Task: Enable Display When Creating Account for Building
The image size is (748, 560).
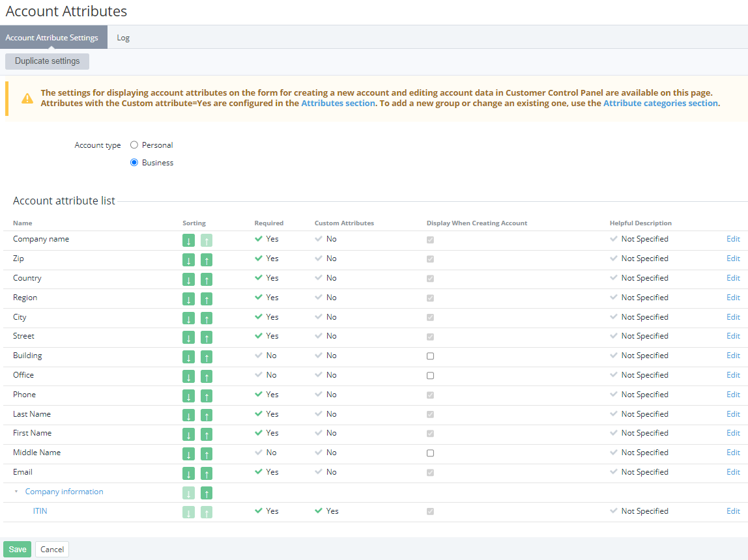Action: point(429,356)
